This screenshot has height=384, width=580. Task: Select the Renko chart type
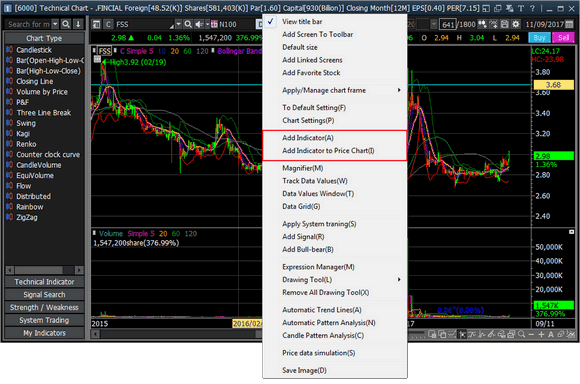pos(26,144)
